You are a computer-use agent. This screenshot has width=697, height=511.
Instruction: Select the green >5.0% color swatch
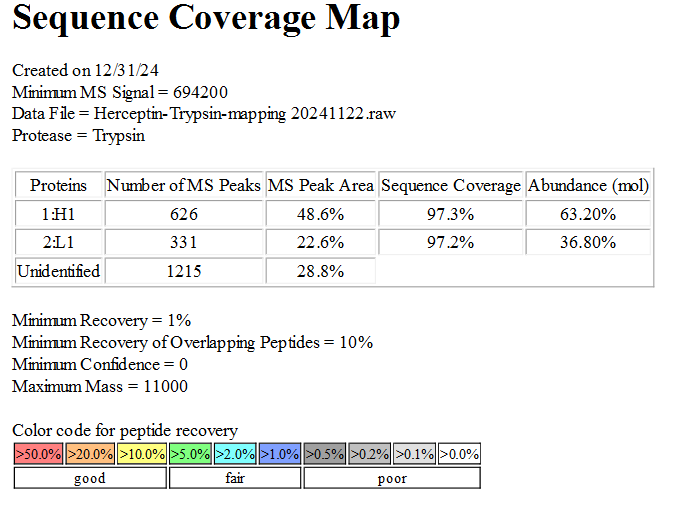click(x=191, y=454)
